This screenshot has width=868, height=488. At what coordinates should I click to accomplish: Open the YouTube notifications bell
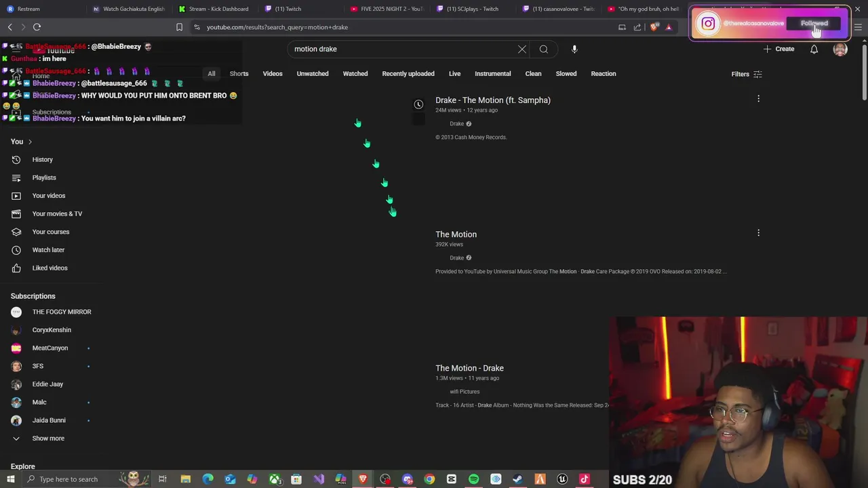click(814, 49)
